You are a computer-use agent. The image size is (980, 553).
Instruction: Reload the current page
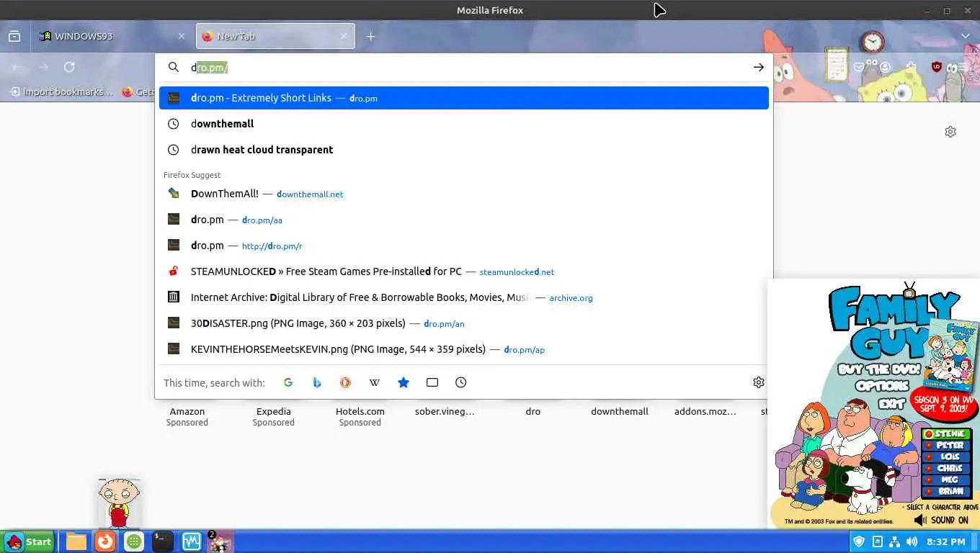point(69,67)
